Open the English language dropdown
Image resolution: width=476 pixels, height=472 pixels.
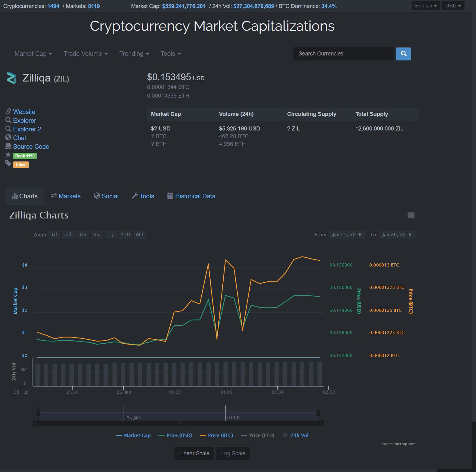(426, 6)
